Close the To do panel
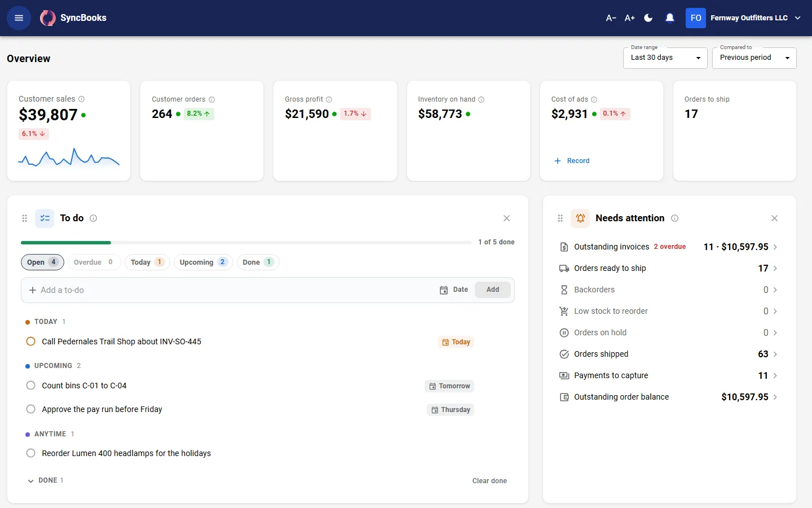This screenshot has height=508, width=812. coord(506,218)
